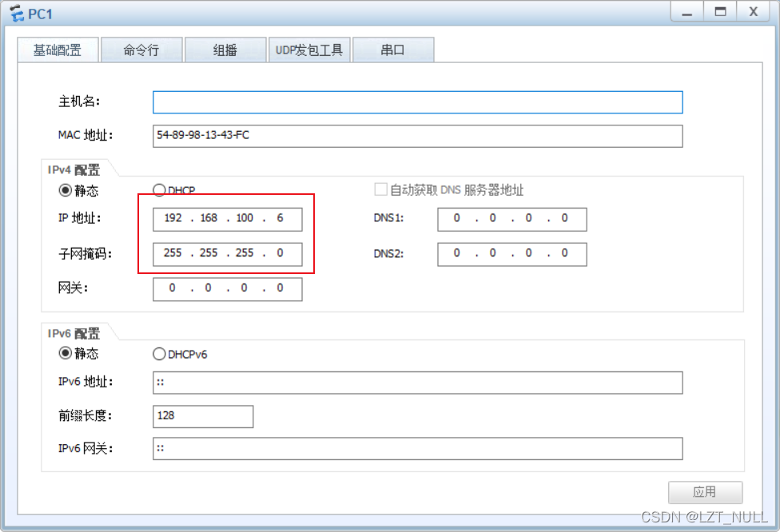This screenshot has width=780, height=532.
Task: Open the UDP发包工具 tab
Action: pyautogui.click(x=309, y=50)
